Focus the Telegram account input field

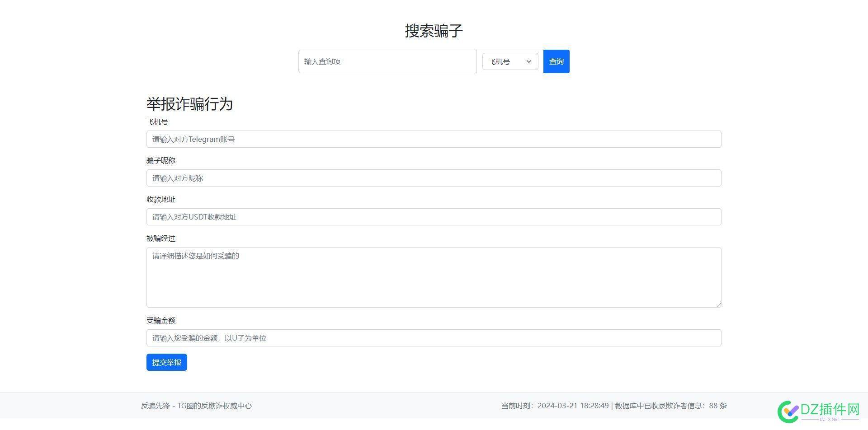click(434, 139)
